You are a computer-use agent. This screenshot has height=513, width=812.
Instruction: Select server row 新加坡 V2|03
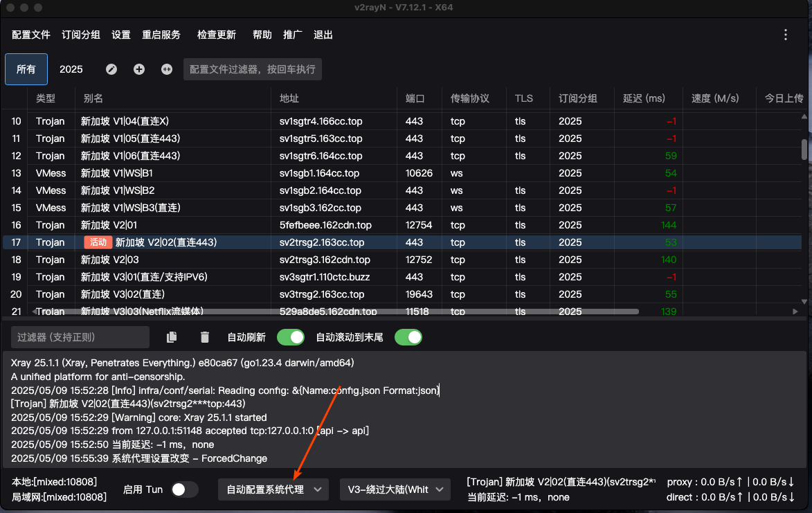click(402, 260)
